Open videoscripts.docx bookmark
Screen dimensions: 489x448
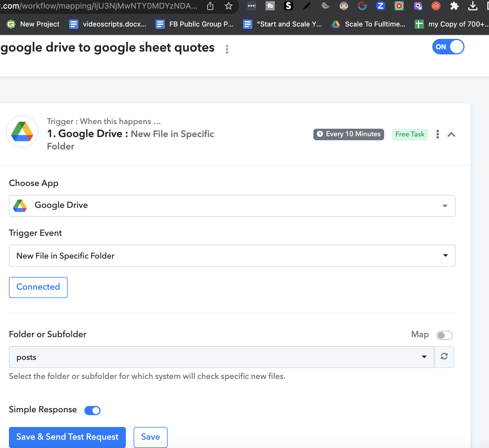tap(108, 24)
